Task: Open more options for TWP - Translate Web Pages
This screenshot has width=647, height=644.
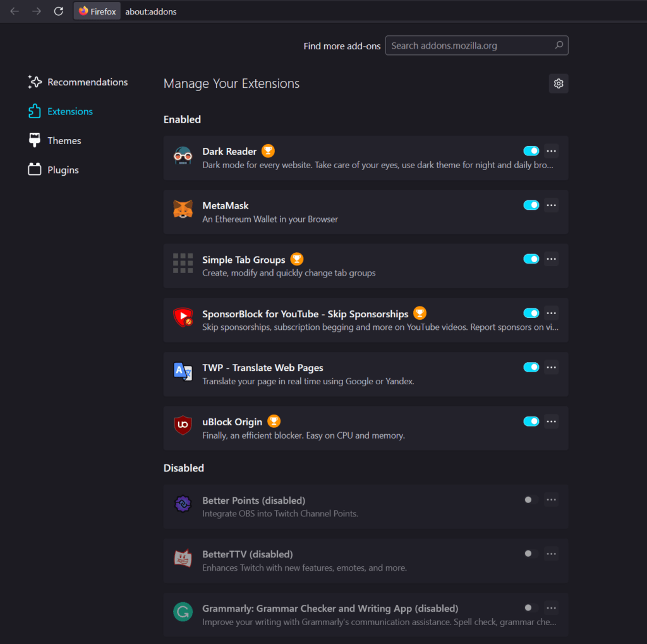Action: 551,367
